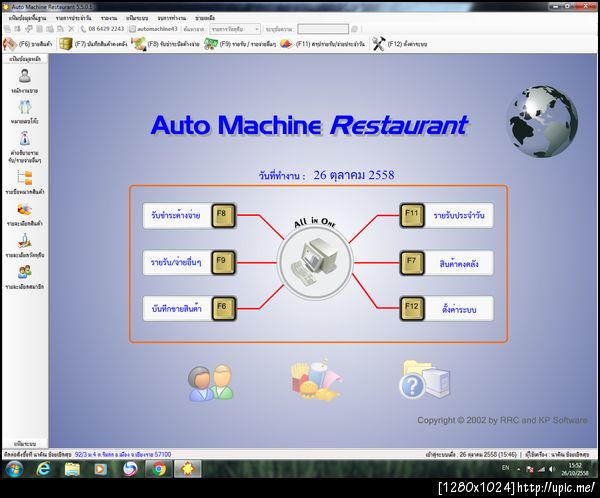The height and width of the screenshot is (498, 600).
Task: Click the working date 26 ตุลาคม 2558
Action: [354, 175]
